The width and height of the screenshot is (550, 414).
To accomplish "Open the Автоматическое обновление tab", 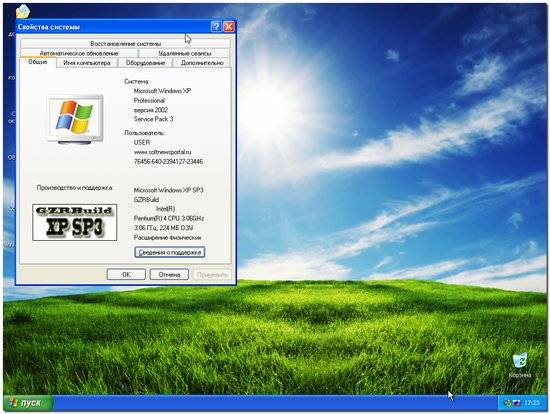I will (x=79, y=53).
